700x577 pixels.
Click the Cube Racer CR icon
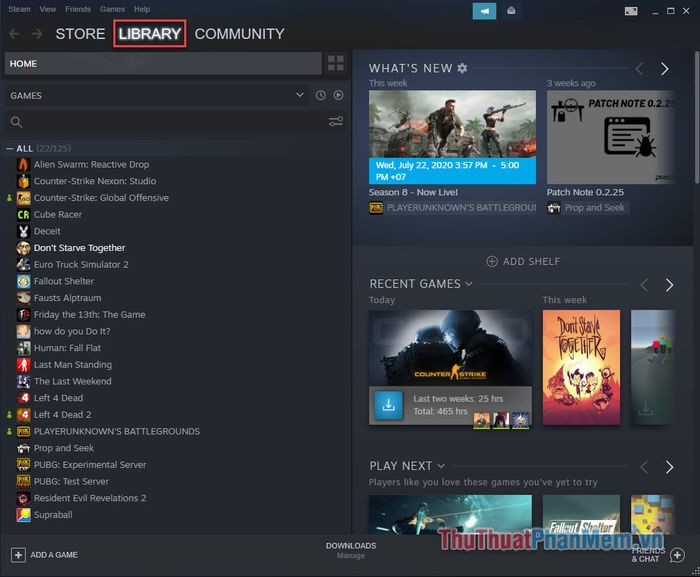[24, 214]
